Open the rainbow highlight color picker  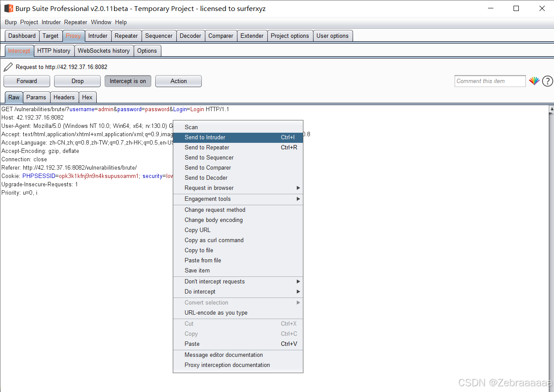pos(534,81)
